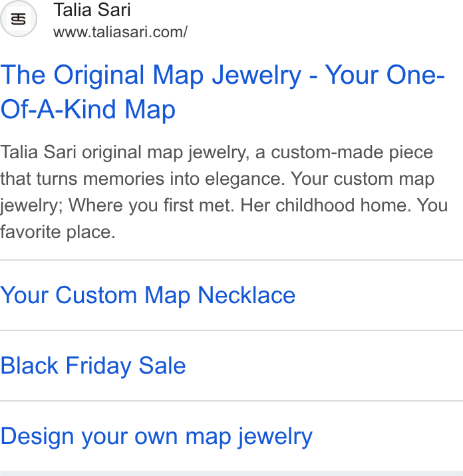
Task: Click the Talia Sari site name
Action: 92,10
